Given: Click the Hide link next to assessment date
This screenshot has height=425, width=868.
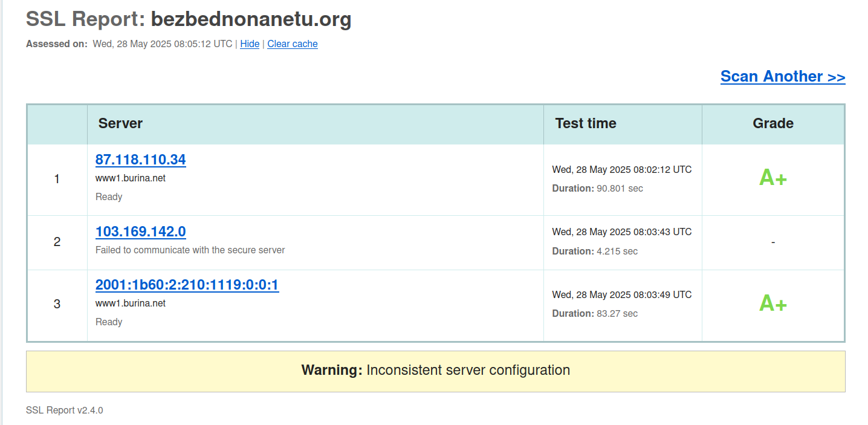Looking at the screenshot, I should [250, 44].
